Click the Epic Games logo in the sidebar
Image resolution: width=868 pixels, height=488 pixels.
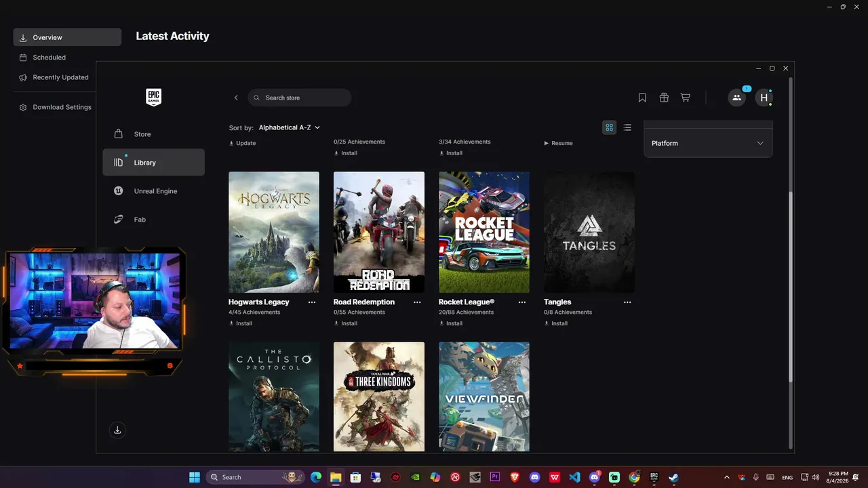[x=154, y=98]
